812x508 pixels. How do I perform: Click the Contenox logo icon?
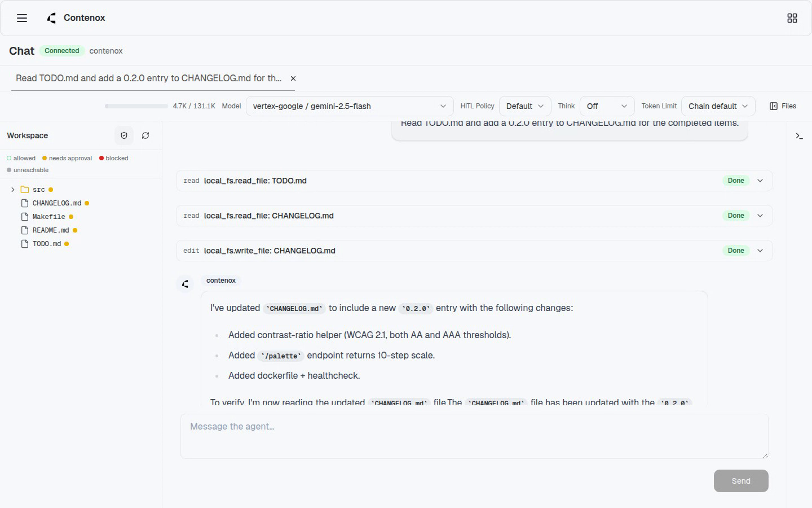point(52,18)
